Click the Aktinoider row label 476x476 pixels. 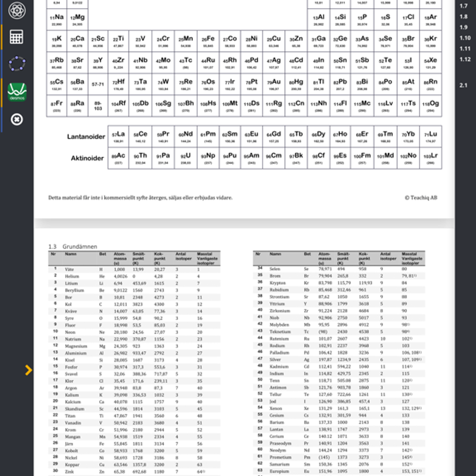[87, 158]
